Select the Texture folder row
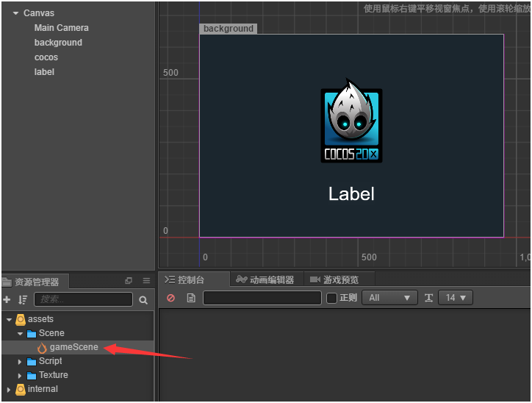Screen dimensions: 532x403 click(78, 375)
